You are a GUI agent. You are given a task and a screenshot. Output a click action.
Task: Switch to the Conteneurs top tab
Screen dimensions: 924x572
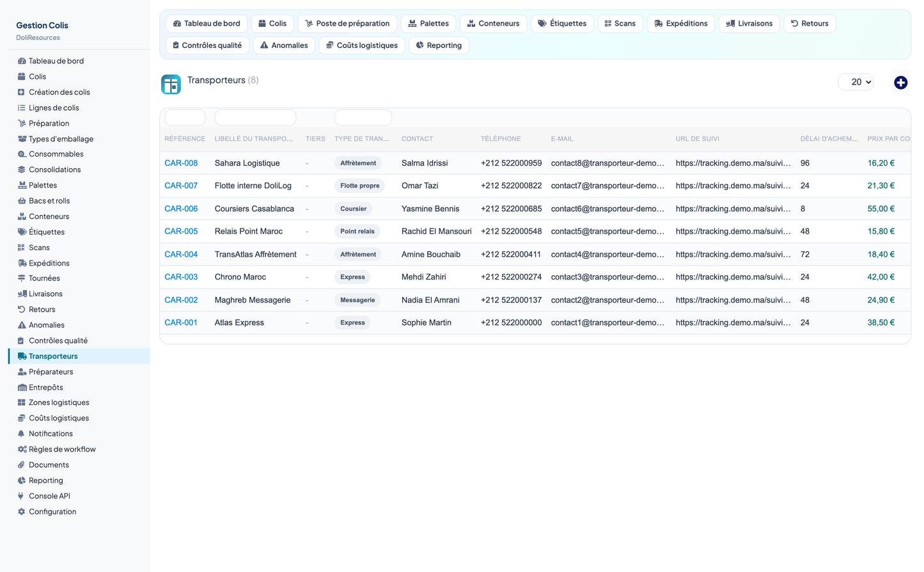[x=493, y=24]
